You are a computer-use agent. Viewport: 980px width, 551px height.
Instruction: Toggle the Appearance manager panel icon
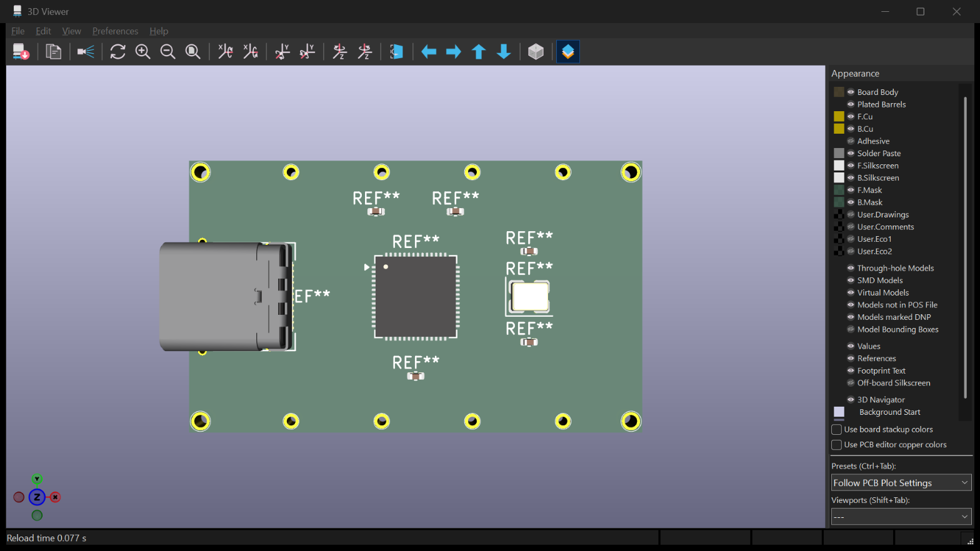click(568, 52)
